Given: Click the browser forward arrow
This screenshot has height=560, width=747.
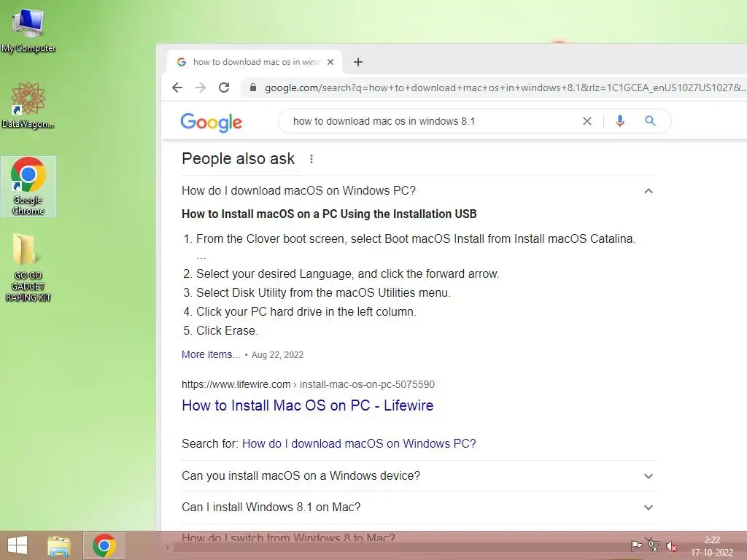Looking at the screenshot, I should [x=201, y=87].
